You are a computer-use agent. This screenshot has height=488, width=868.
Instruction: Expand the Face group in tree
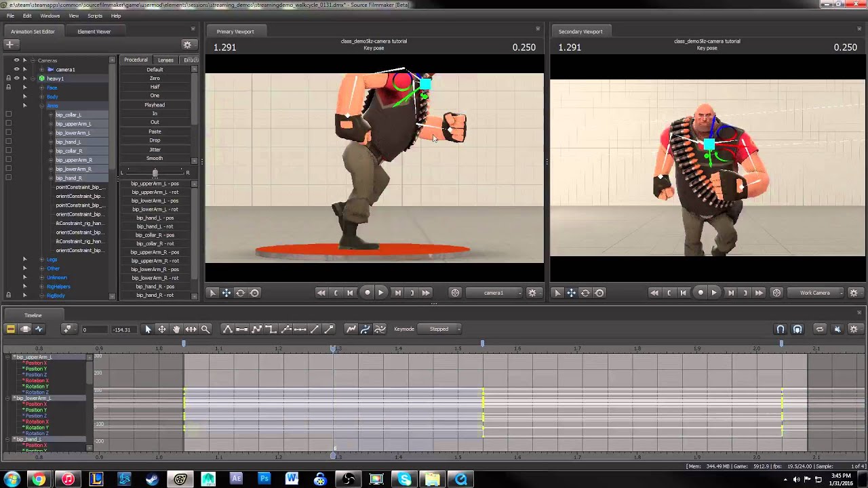coord(41,87)
